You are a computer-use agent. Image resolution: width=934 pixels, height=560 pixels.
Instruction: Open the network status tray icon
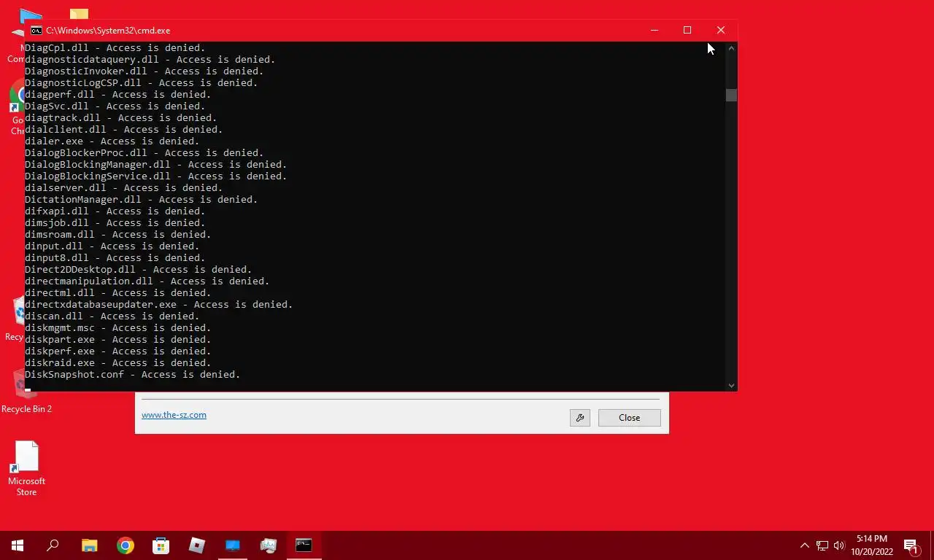822,545
